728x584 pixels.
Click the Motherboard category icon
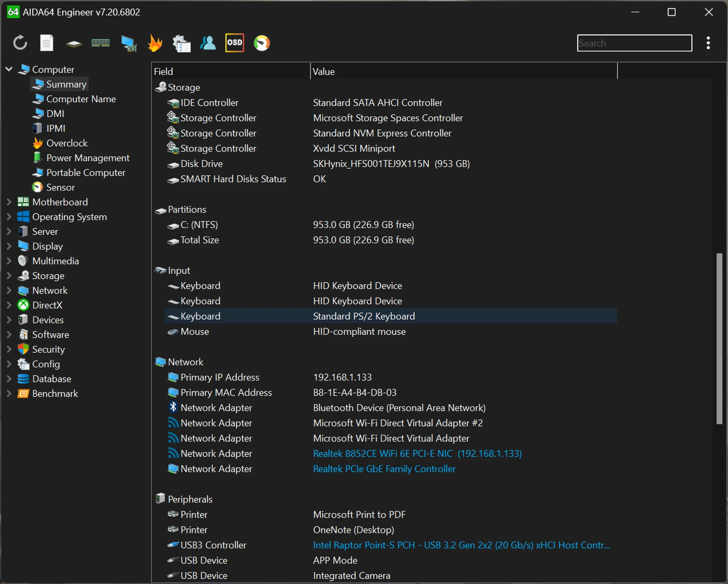(23, 202)
